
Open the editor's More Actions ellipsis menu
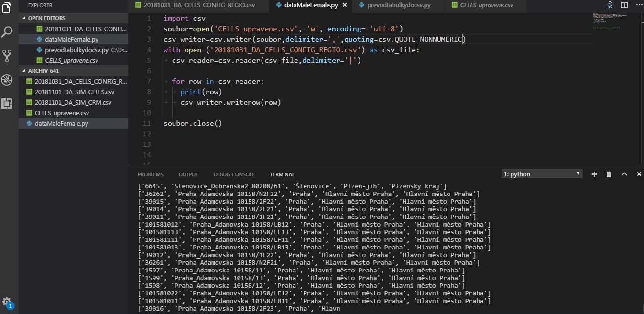point(638,5)
